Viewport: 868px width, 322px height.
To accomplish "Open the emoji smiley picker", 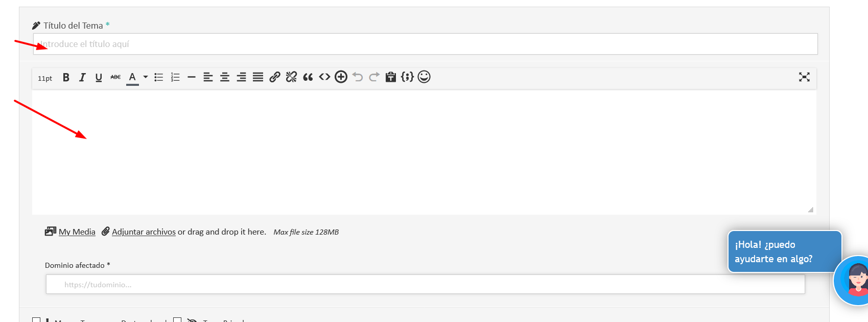I will click(424, 77).
